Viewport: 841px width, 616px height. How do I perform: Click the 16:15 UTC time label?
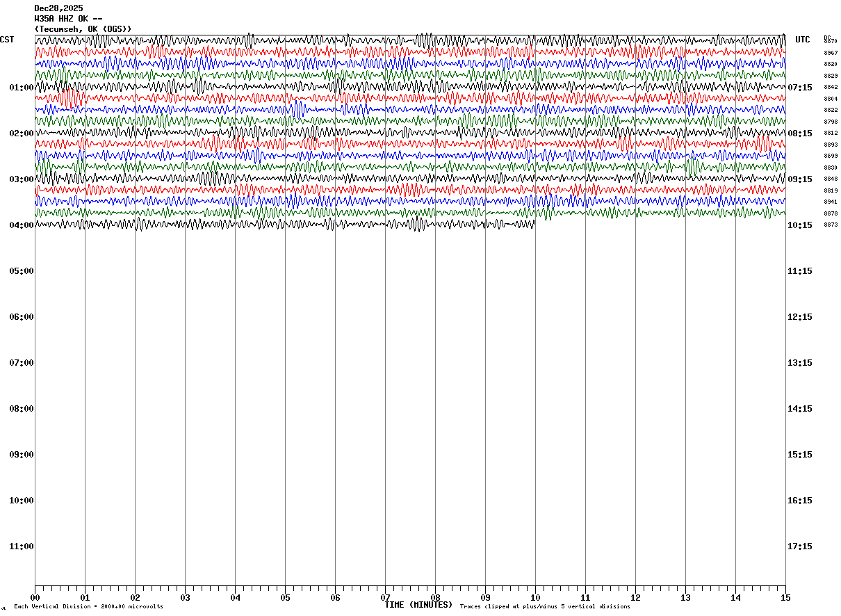(x=800, y=501)
